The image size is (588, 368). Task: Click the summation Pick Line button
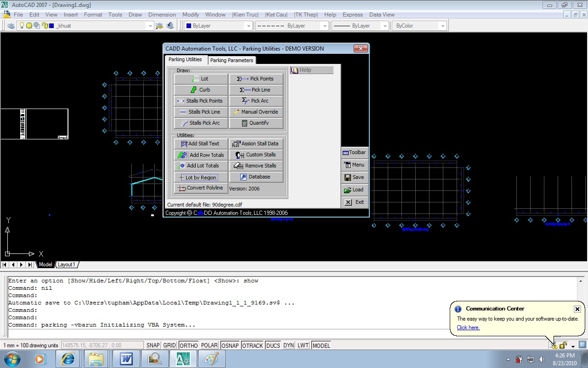[x=256, y=90]
